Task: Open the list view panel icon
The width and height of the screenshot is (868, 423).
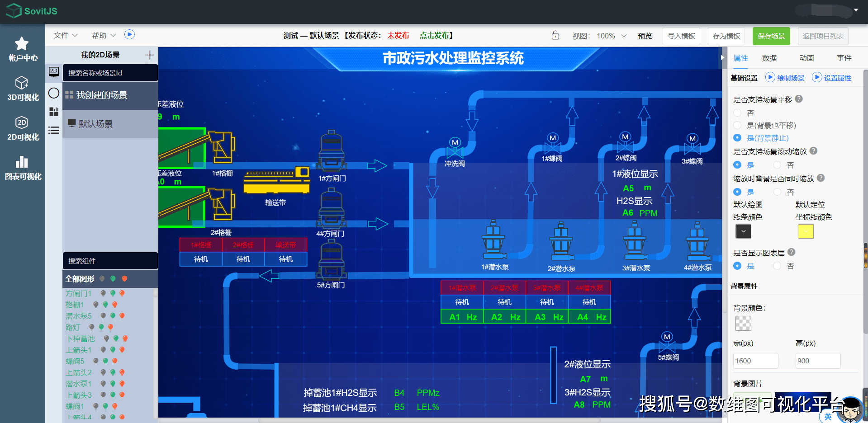Action: [54, 130]
